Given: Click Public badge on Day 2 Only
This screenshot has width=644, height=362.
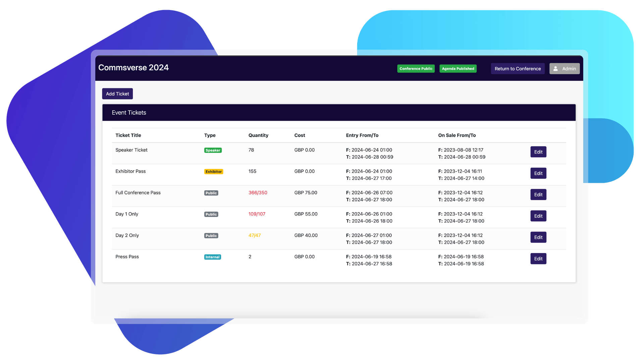Looking at the screenshot, I should 211,236.
